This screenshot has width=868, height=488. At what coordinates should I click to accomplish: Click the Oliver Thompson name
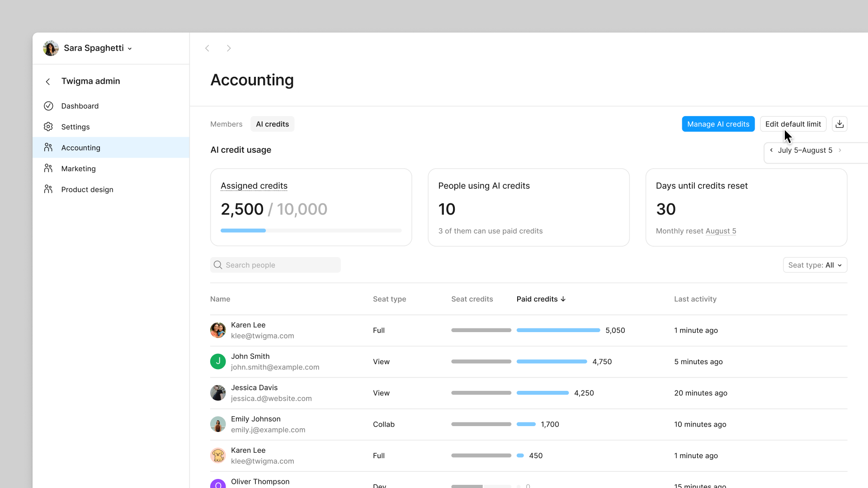click(260, 482)
